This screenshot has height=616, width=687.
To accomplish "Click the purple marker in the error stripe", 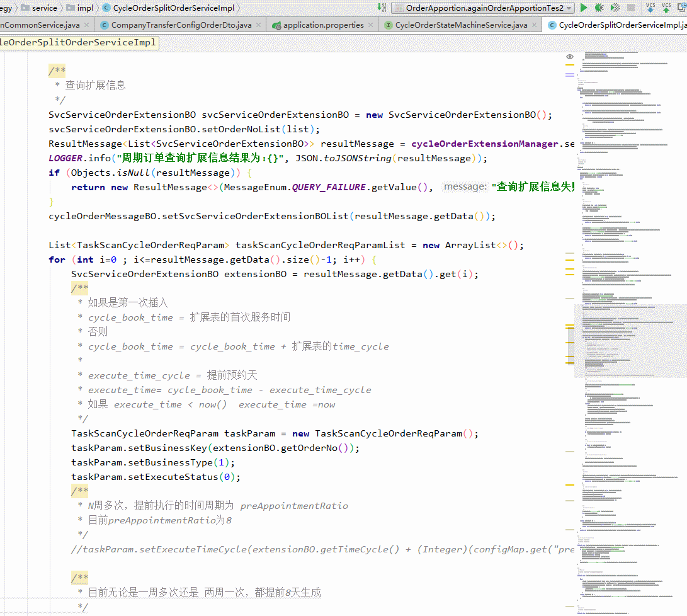I will click(x=570, y=75).
